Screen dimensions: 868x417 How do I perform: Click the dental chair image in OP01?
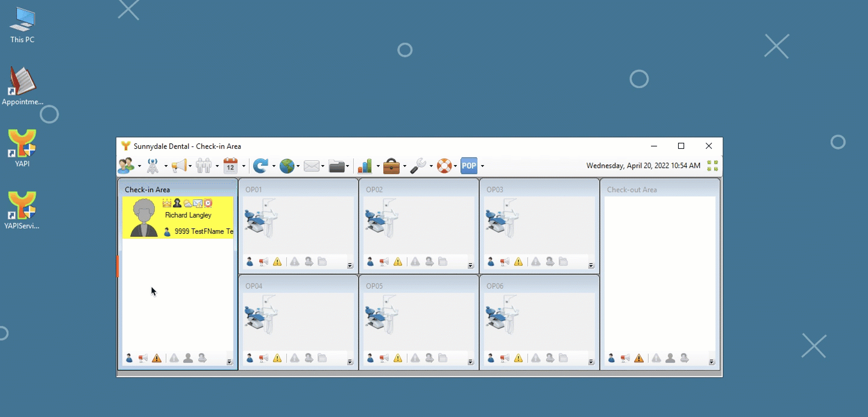pos(260,218)
